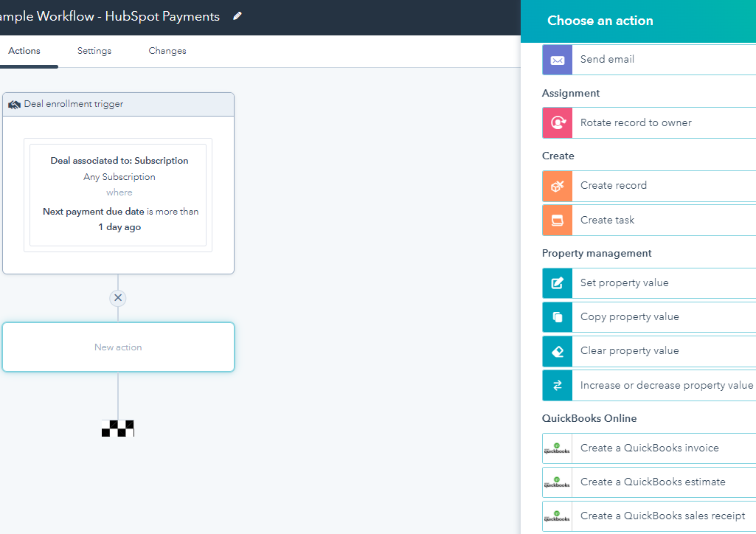Click the Increase or decrease arrows icon

(558, 385)
